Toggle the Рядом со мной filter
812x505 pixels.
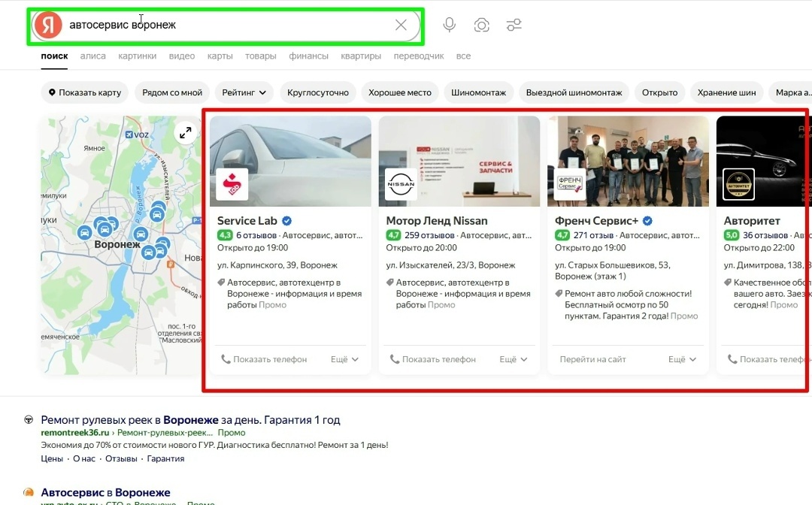click(172, 92)
